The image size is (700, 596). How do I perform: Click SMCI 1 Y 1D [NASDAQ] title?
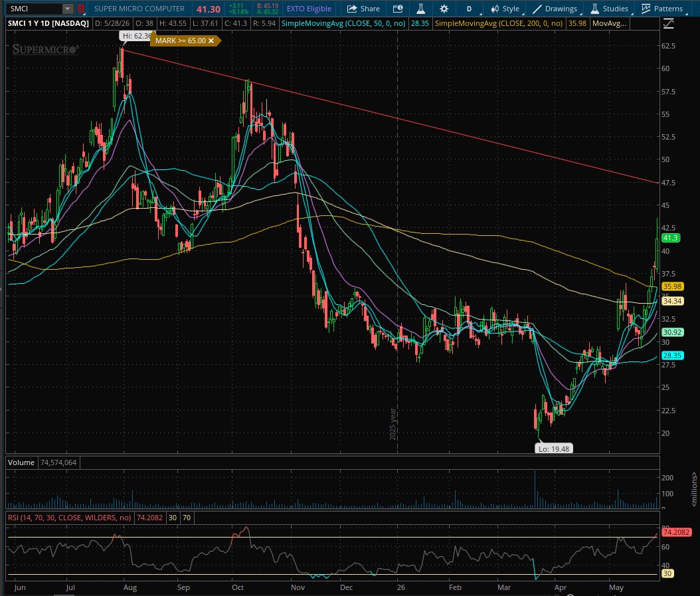pyautogui.click(x=48, y=23)
